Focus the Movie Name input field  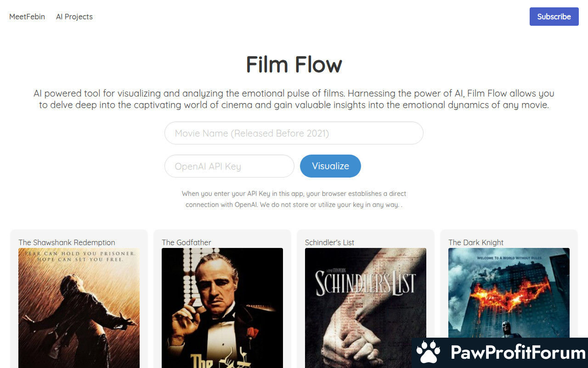tap(294, 133)
